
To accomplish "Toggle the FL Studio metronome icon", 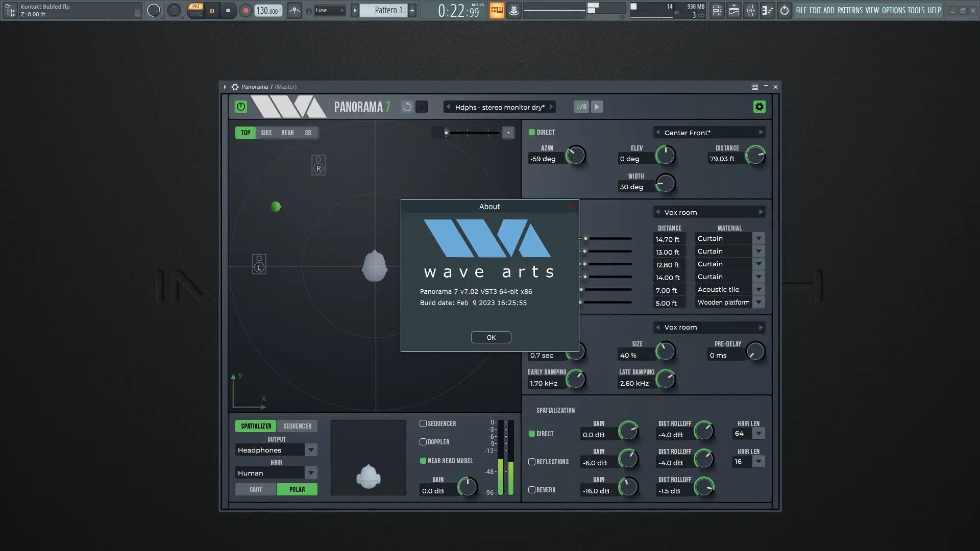I will [295, 10].
